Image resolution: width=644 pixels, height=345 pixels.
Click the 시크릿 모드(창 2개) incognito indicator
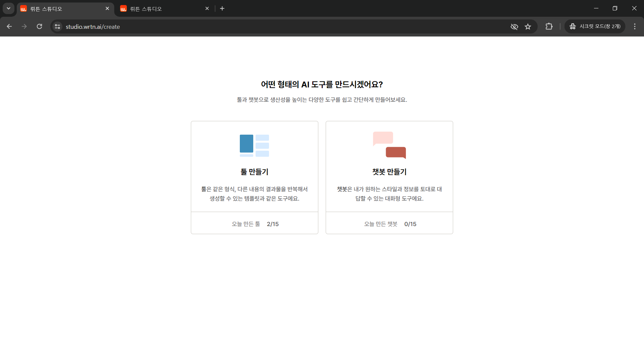pos(595,26)
